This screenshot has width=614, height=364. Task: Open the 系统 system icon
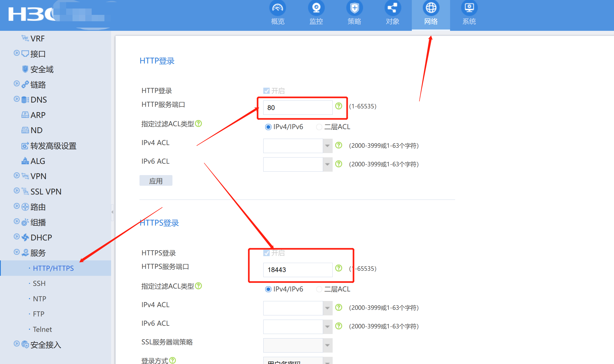[x=469, y=8]
